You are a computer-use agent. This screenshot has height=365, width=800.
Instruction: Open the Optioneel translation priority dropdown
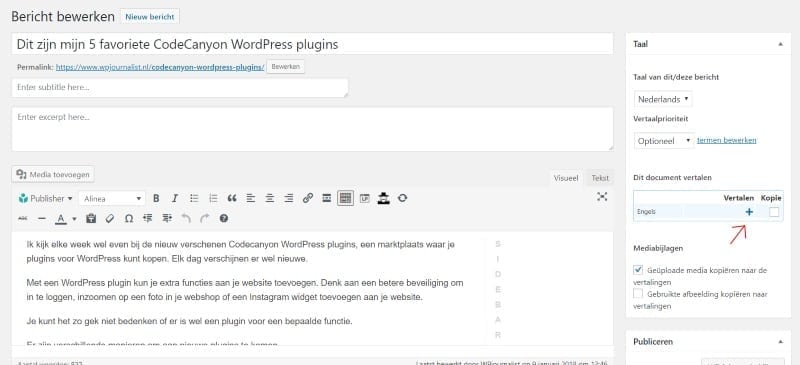click(x=664, y=140)
